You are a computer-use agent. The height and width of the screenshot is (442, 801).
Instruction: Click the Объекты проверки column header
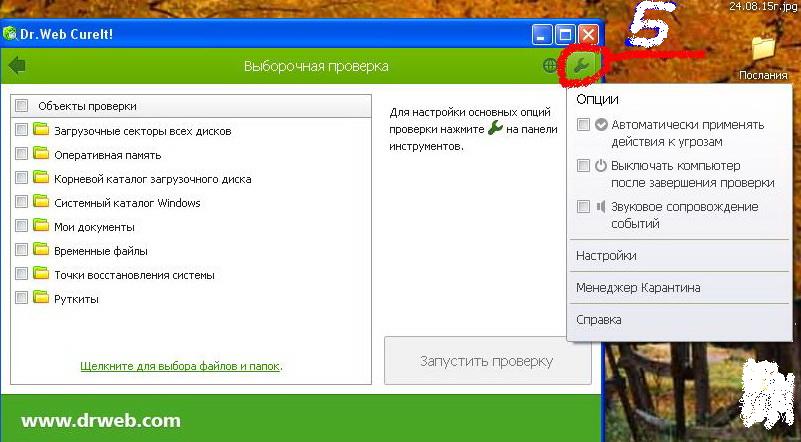click(x=191, y=106)
